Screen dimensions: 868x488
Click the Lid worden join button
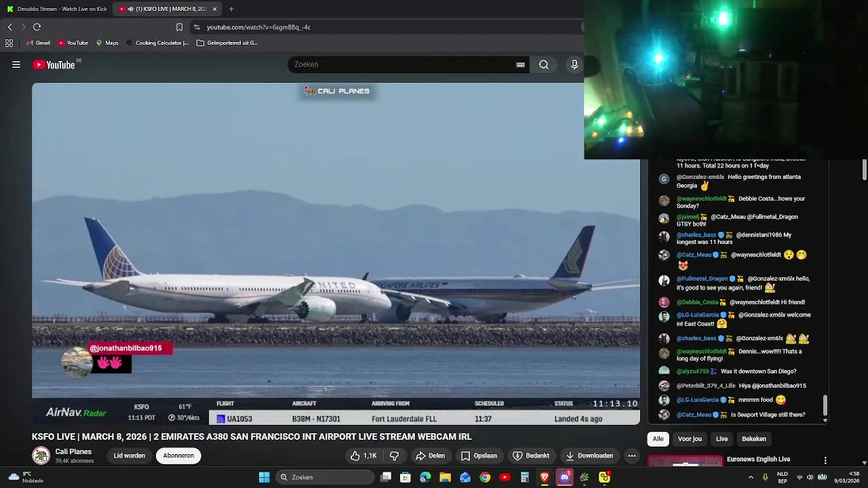coord(130,455)
